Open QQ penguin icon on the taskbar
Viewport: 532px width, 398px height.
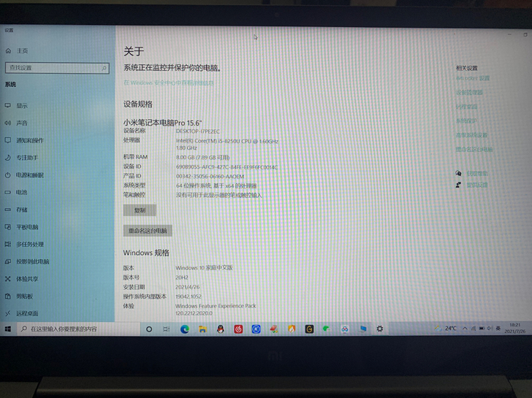click(x=221, y=329)
